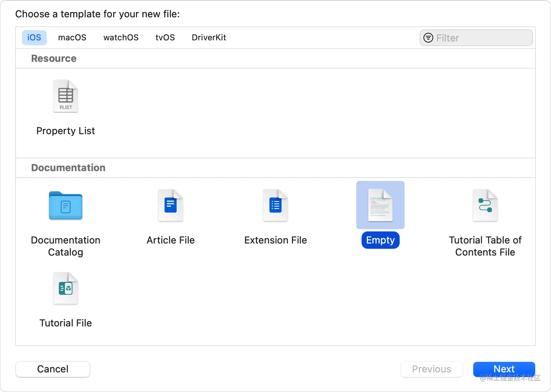Screen dimensions: 551x392
Task: Click the 'Documentation Catalog' label
Action: [x=66, y=246]
